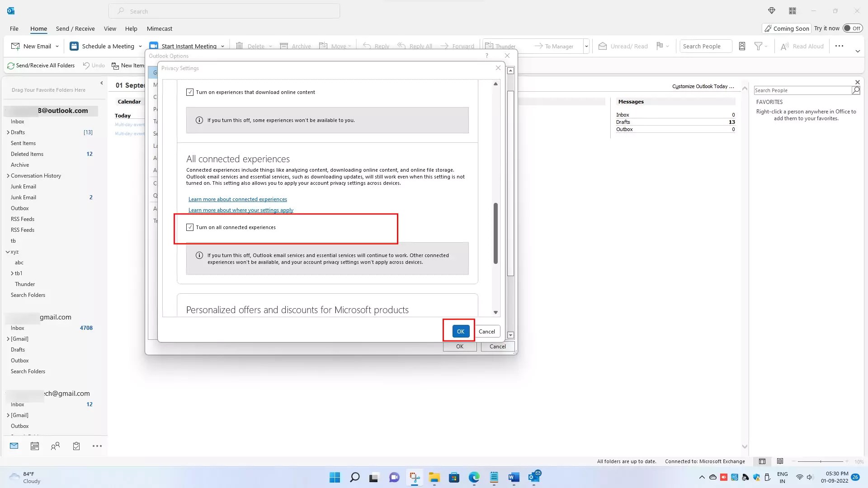Open the Calendar view icon
This screenshot has width=868, height=488.
[34, 446]
